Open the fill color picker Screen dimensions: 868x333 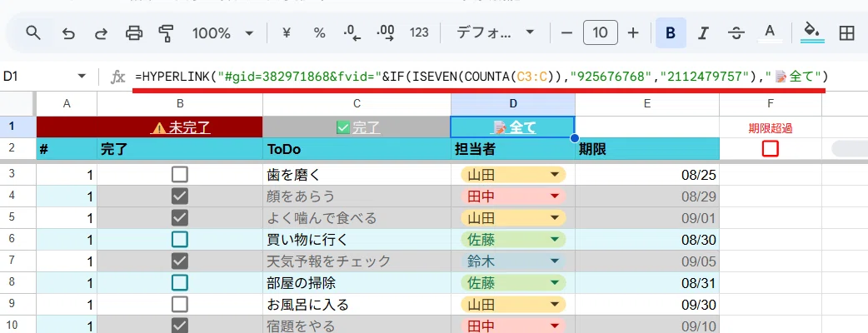pos(812,33)
